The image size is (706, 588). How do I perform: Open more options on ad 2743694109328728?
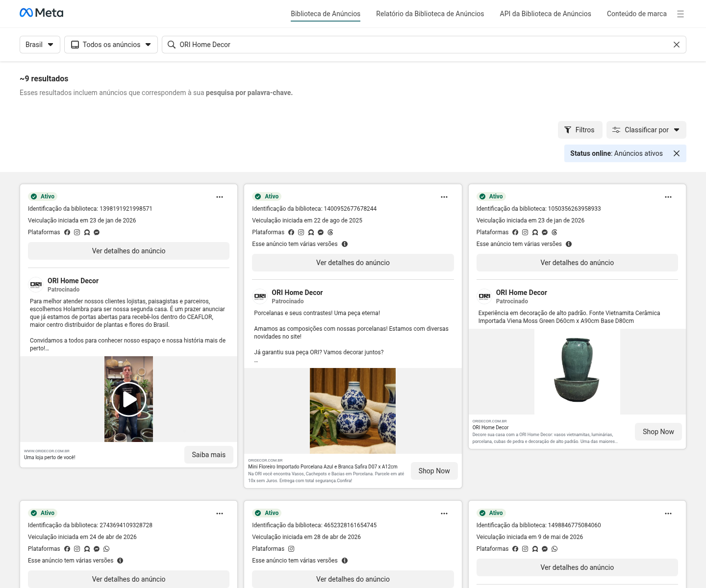click(220, 514)
